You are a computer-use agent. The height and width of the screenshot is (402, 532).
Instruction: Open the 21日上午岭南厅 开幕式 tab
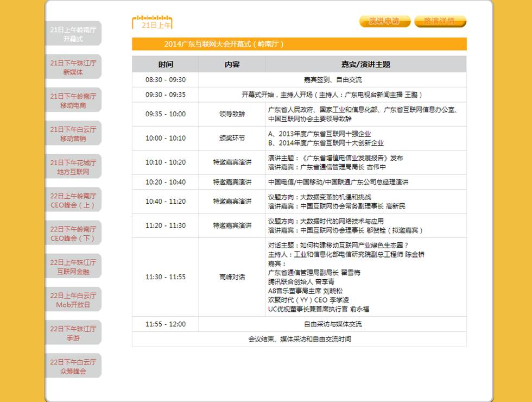tap(73, 34)
